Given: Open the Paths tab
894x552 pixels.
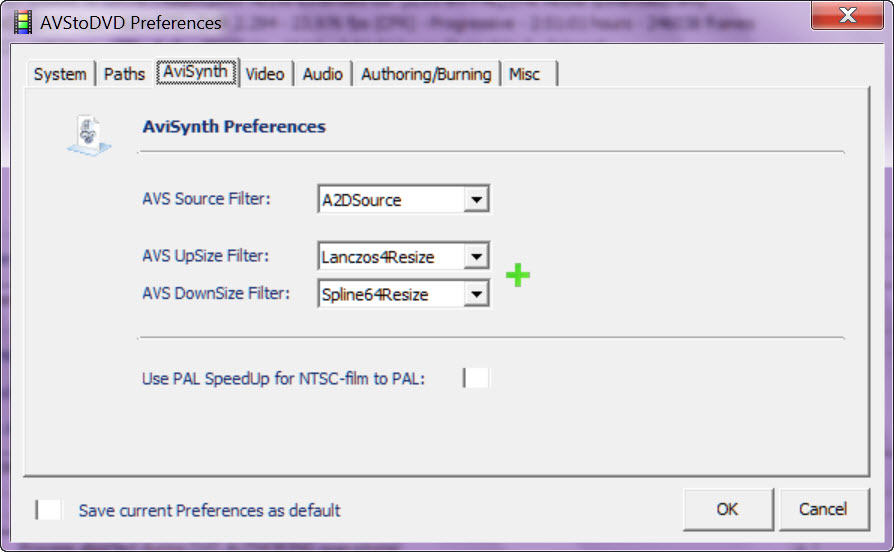Looking at the screenshot, I should [x=125, y=74].
